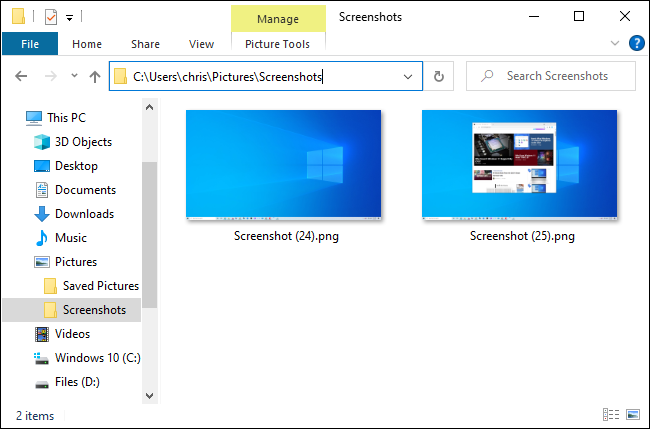Select 3D Objects in navigation pane

pyautogui.click(x=73, y=142)
